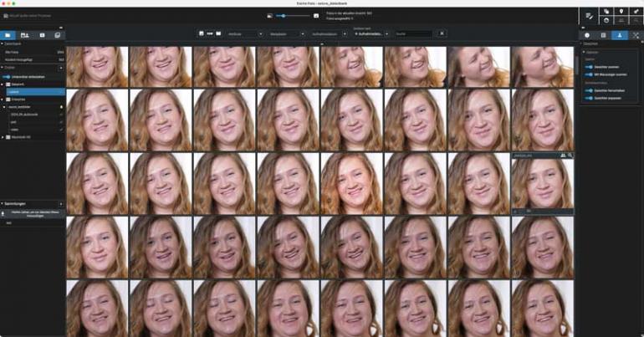This screenshot has width=644, height=337.
Task: Switch to the people and folders tab on the left
Action: coord(24,35)
